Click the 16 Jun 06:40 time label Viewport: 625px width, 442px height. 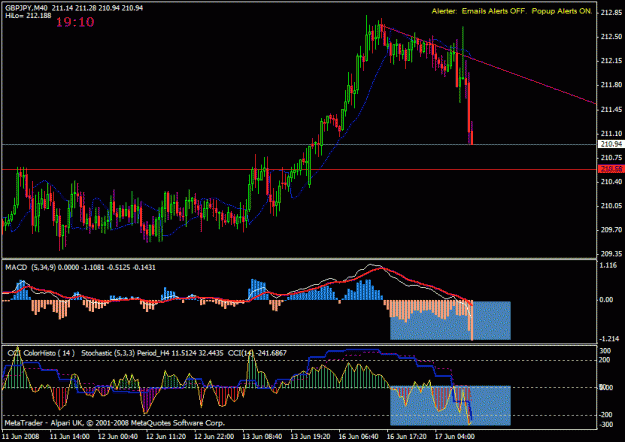[359, 436]
